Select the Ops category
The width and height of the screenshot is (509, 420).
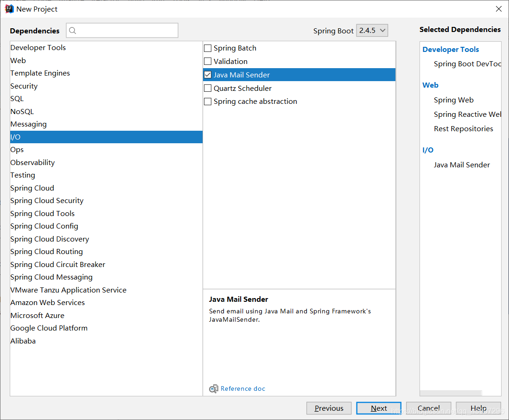click(106, 150)
